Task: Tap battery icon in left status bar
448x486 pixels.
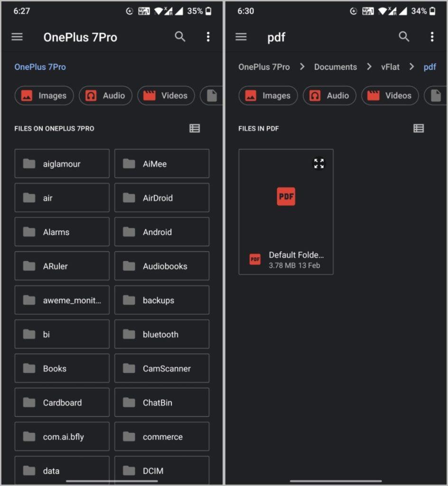Action: click(x=209, y=11)
